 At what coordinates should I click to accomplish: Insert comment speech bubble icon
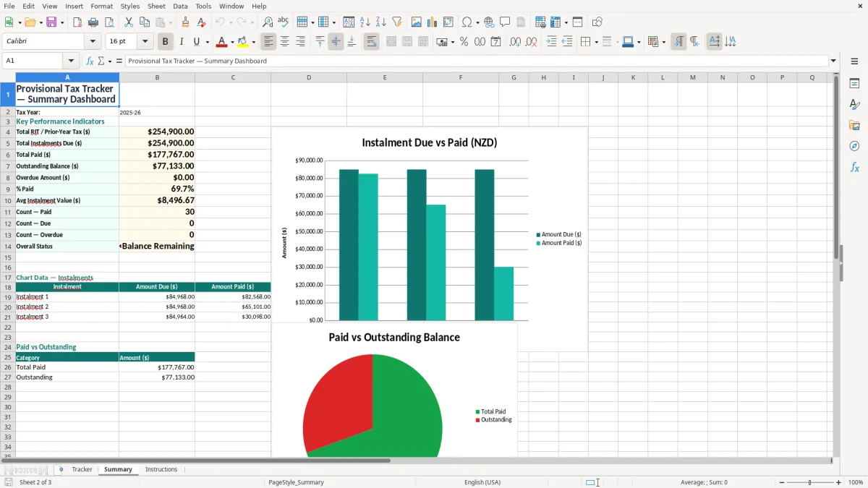coord(505,22)
